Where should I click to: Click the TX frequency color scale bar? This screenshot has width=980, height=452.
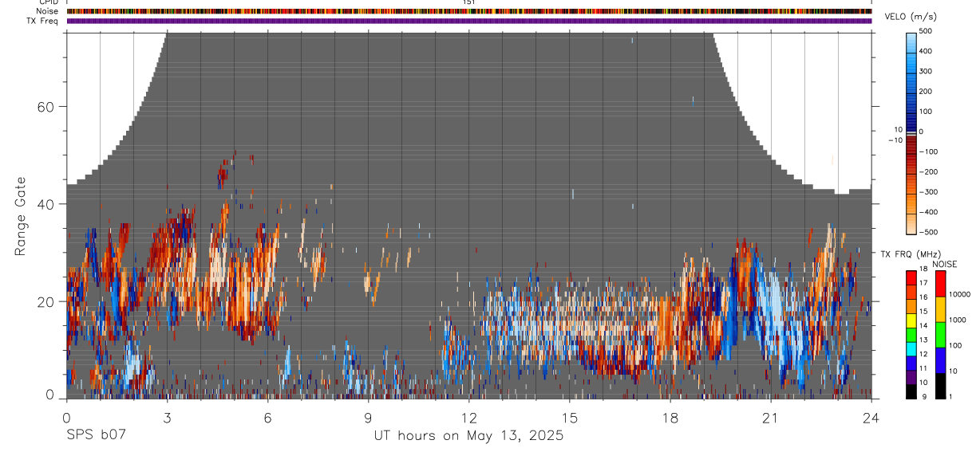(x=911, y=335)
